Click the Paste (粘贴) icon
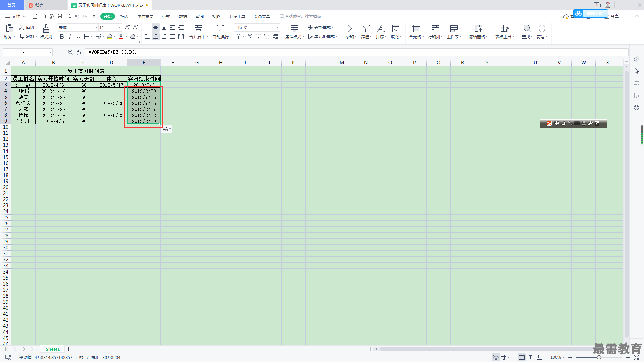 coord(10,28)
